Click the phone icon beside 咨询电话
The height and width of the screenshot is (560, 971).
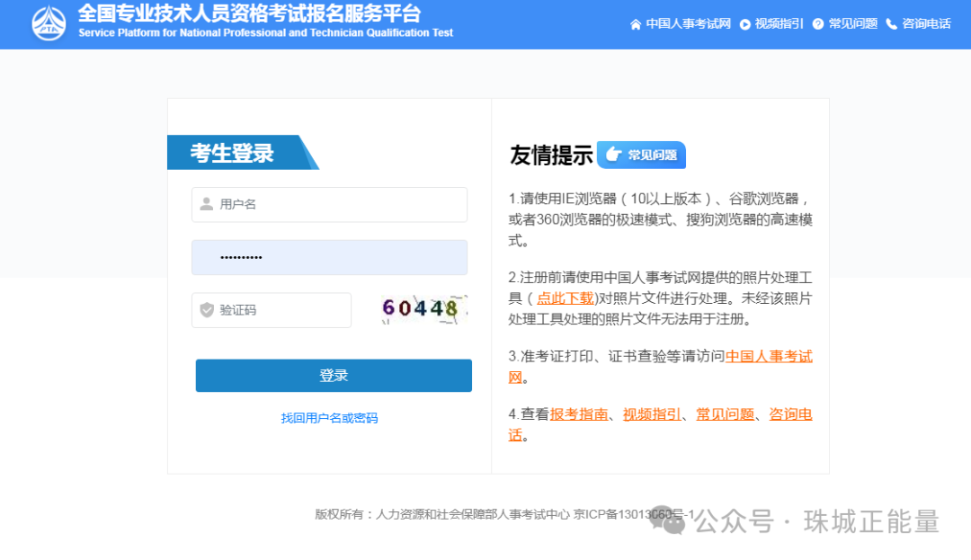click(892, 24)
